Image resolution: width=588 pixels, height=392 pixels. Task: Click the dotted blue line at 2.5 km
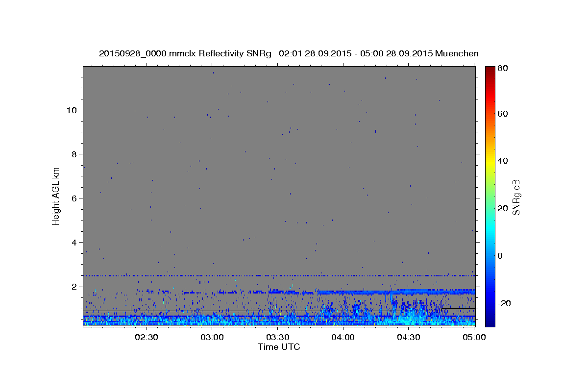click(279, 275)
